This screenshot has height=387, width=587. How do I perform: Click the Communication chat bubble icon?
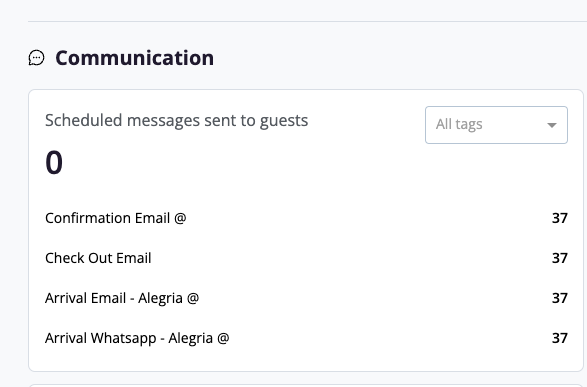click(36, 58)
